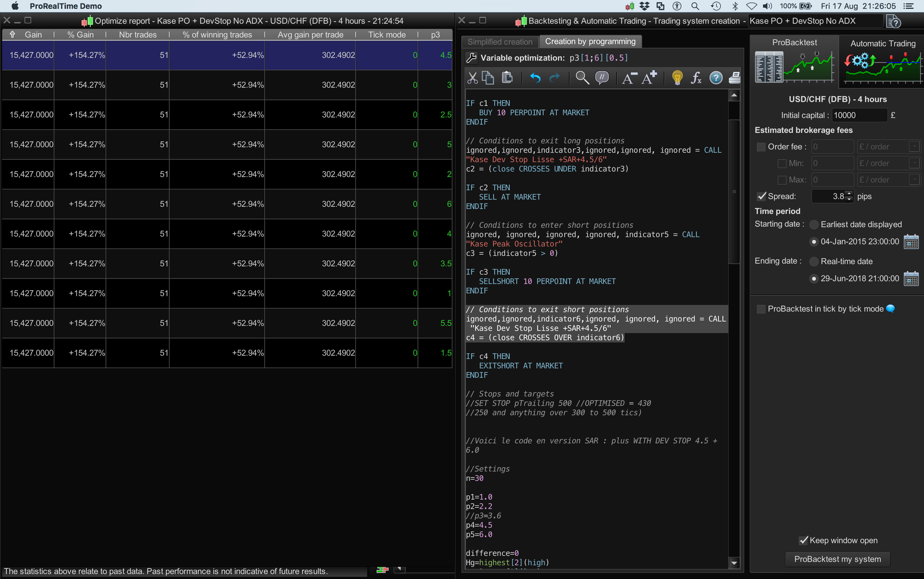Image resolution: width=924 pixels, height=579 pixels.
Task: Increase editor font size with A+ icon
Action: [x=649, y=78]
